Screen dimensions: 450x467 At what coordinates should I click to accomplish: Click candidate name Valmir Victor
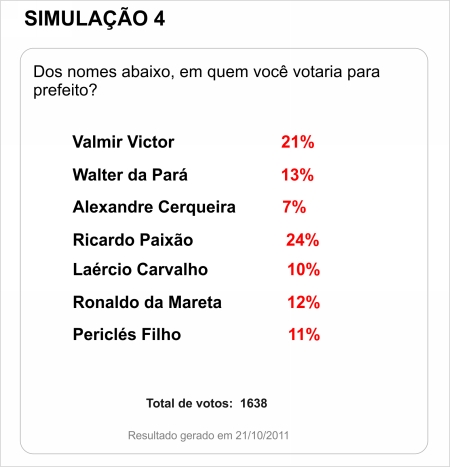123,142
